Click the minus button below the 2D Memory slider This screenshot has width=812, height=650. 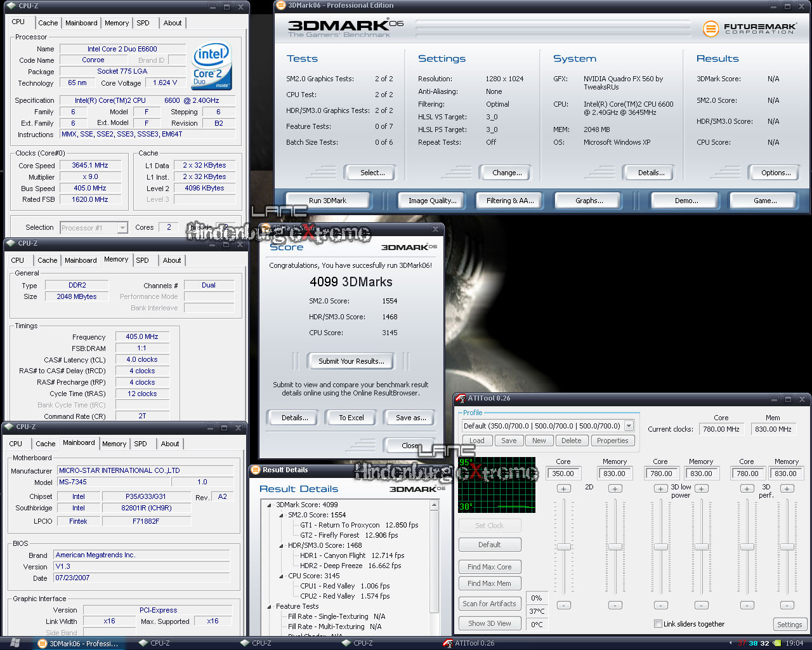point(615,605)
